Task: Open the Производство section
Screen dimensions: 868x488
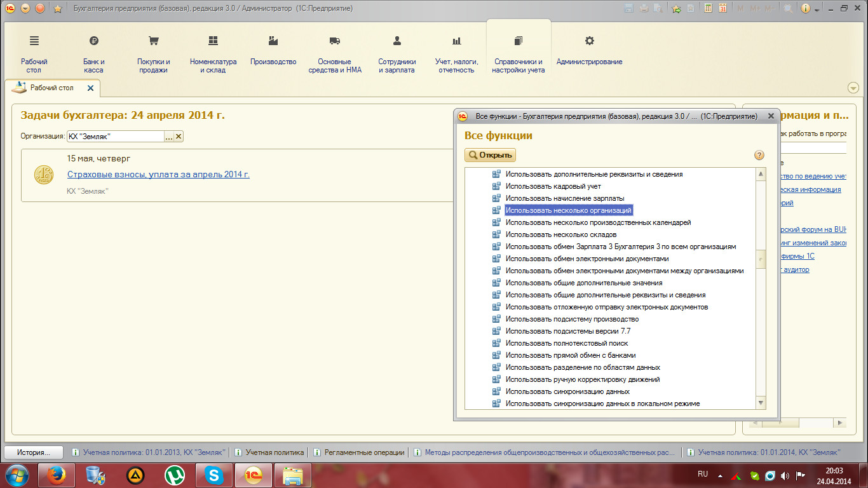Action: pyautogui.click(x=273, y=51)
